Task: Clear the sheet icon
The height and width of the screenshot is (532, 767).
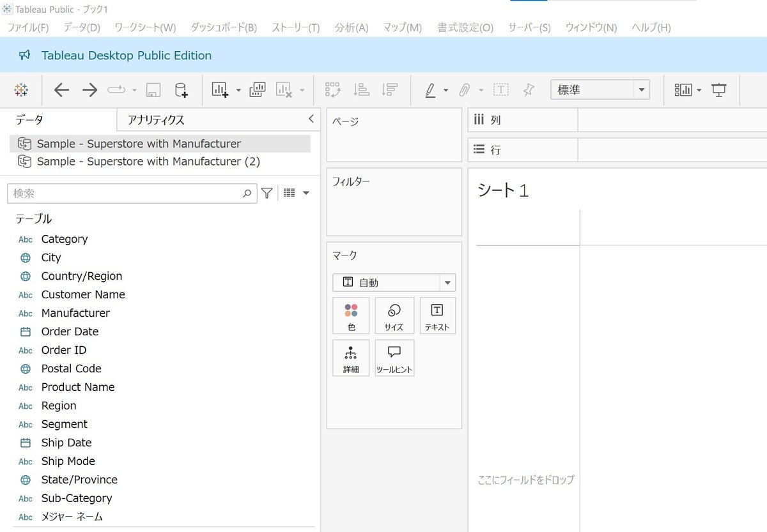Action: tap(284, 90)
